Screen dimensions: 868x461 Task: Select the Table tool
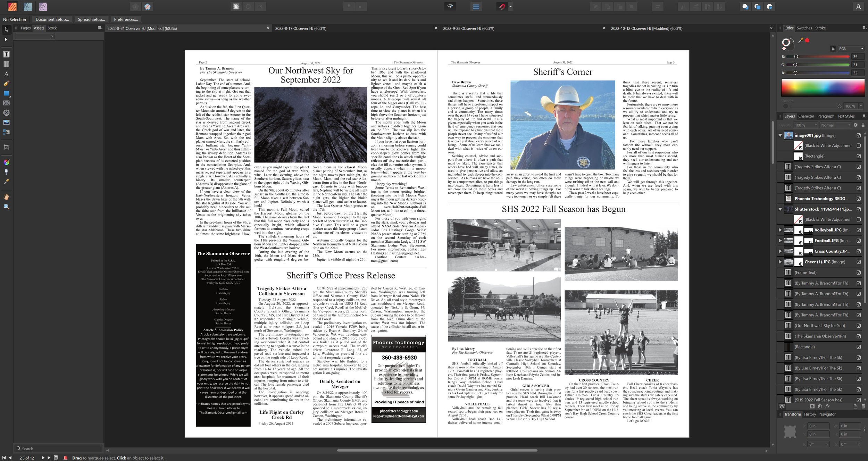point(6,64)
